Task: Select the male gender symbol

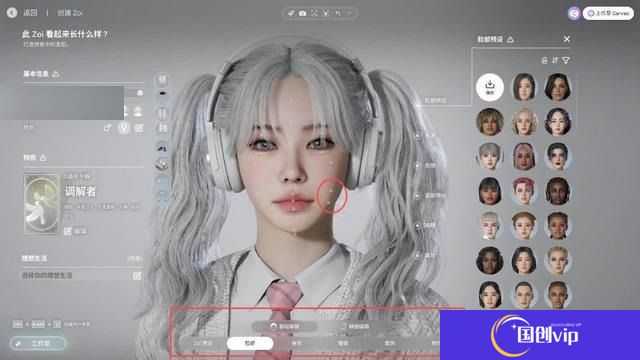Action: (107, 128)
